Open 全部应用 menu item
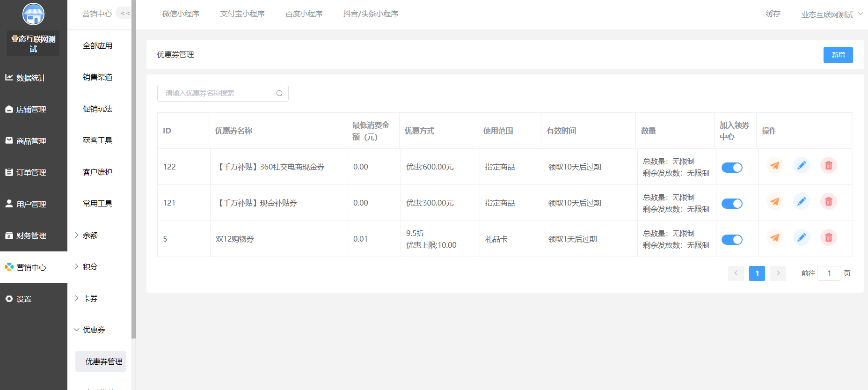Screen dimensions: 868x390 [98, 45]
